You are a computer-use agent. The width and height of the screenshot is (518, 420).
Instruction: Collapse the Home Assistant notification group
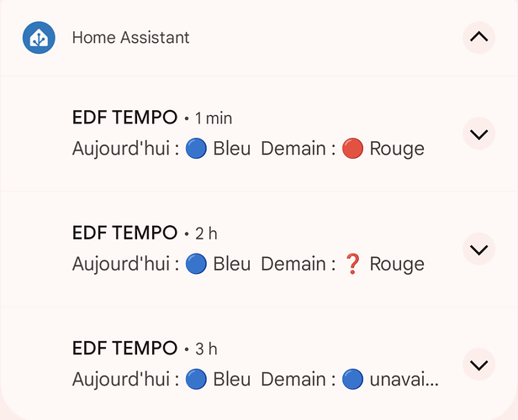pos(478,37)
